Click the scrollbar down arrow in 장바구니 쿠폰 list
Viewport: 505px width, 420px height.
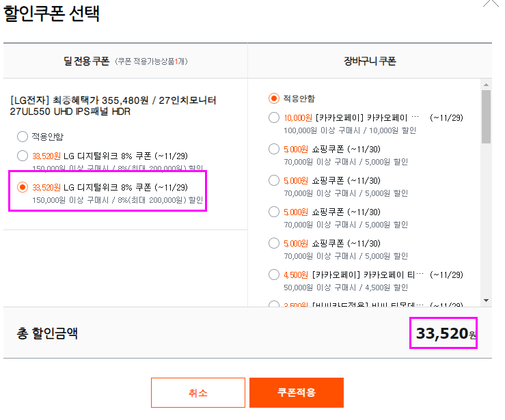tap(486, 300)
